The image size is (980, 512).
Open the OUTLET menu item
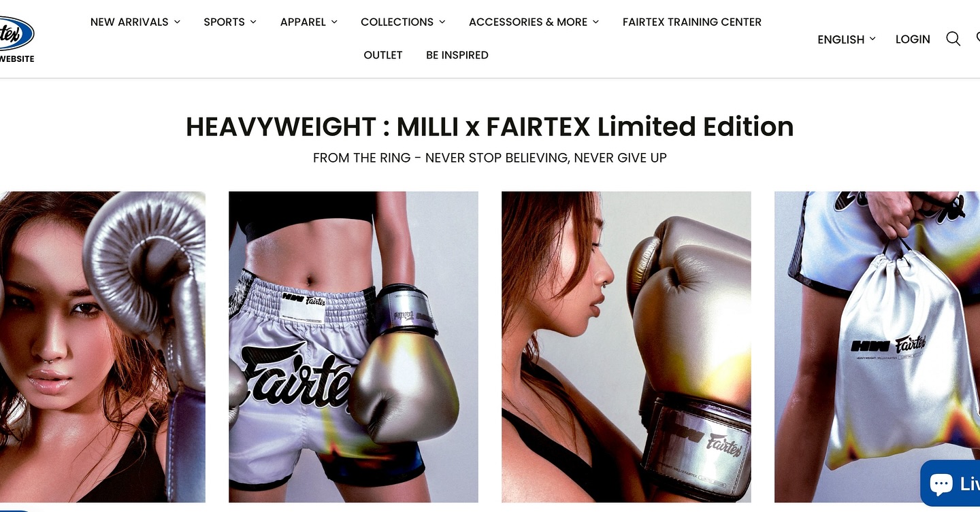(x=383, y=55)
